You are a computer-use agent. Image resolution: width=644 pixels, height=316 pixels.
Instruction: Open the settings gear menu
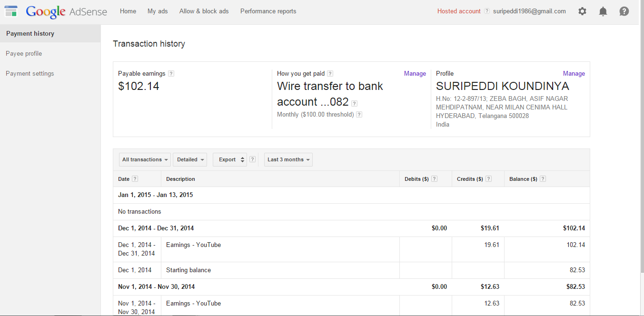pyautogui.click(x=582, y=11)
